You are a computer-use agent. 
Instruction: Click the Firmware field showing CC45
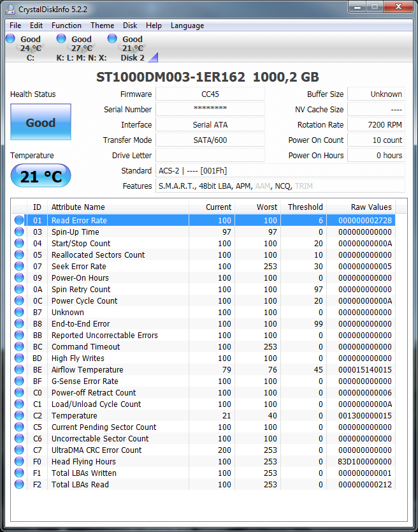210,94
